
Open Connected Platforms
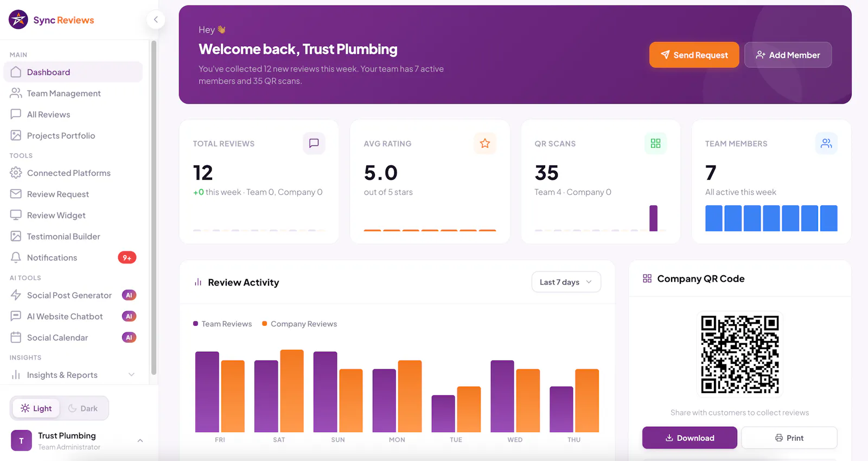[73, 173]
